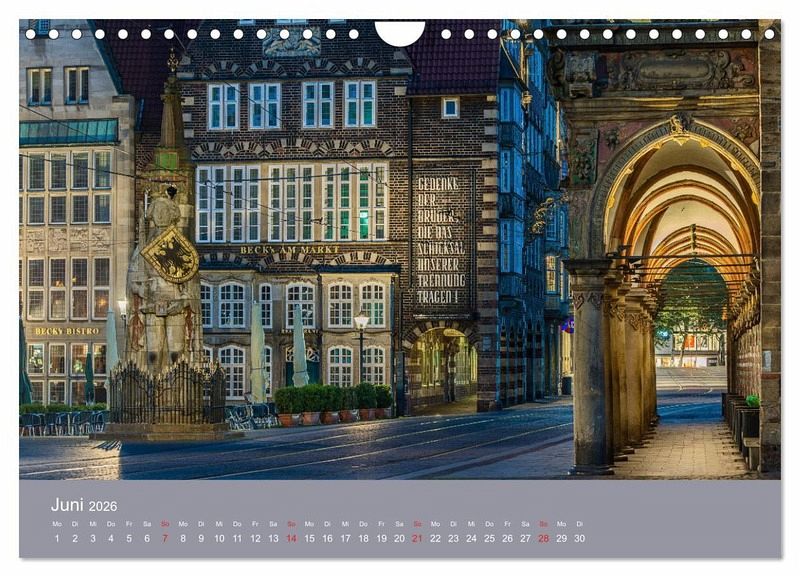This screenshot has width=800, height=577.
Task: Select day 29 in the calendar row
Action: 562,538
